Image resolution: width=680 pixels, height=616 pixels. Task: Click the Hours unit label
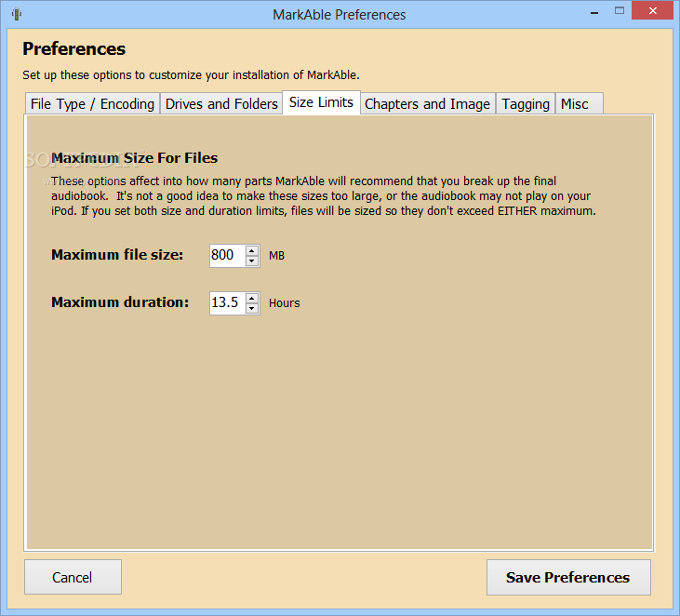point(284,302)
